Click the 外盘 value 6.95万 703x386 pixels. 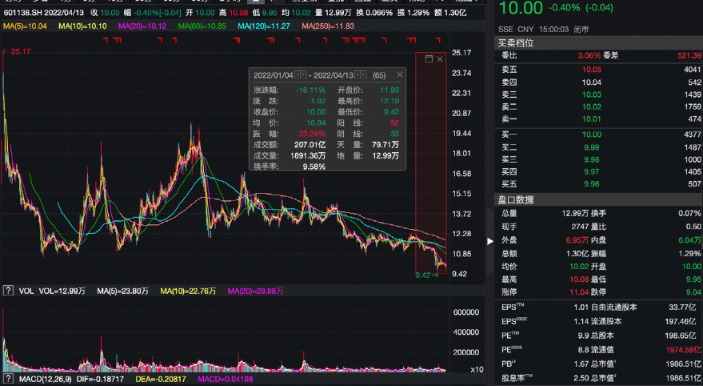[x=577, y=240]
